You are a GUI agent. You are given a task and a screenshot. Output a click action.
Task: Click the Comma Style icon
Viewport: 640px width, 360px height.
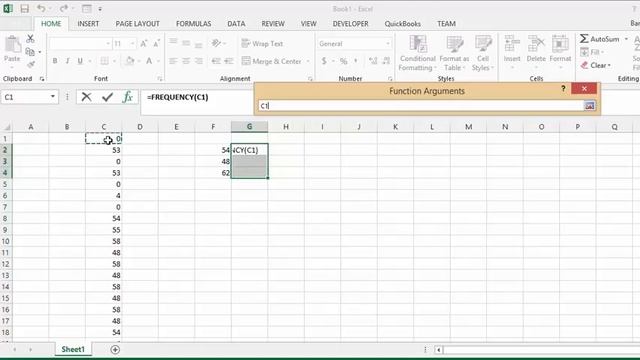pos(356,61)
